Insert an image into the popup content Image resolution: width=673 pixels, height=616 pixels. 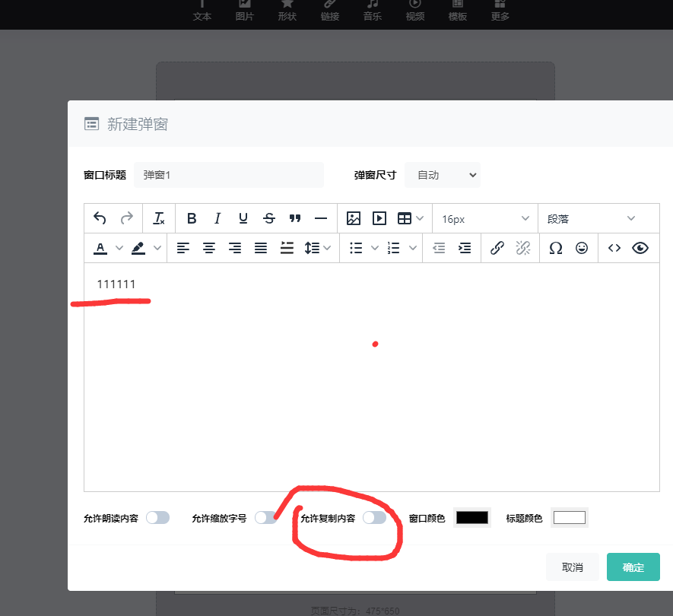click(353, 218)
